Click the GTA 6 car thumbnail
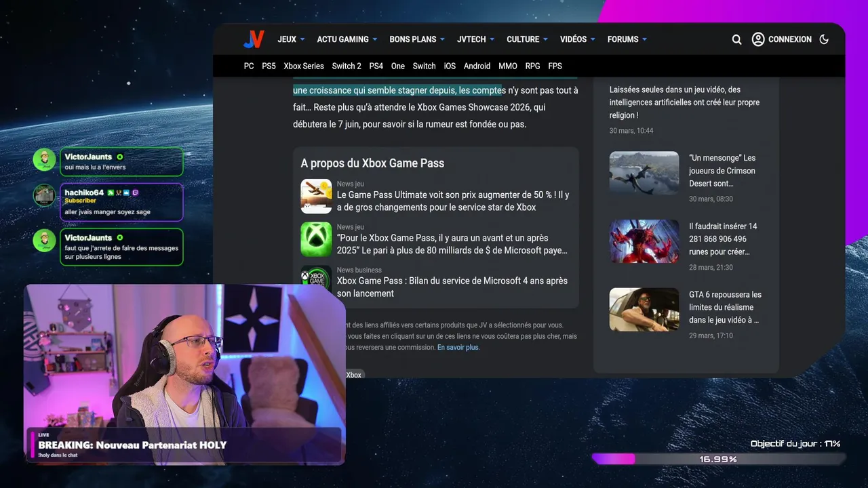 click(644, 310)
